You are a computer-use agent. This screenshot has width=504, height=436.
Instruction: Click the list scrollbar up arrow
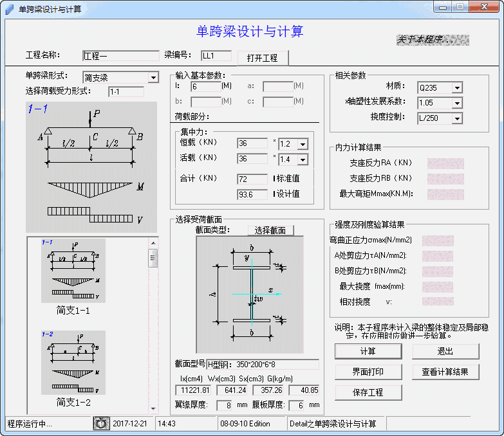coord(153,243)
